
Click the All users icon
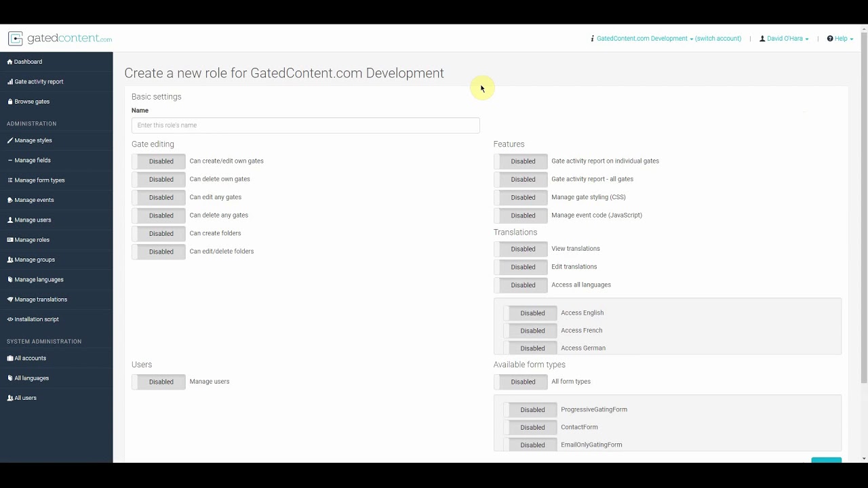coord(10,398)
